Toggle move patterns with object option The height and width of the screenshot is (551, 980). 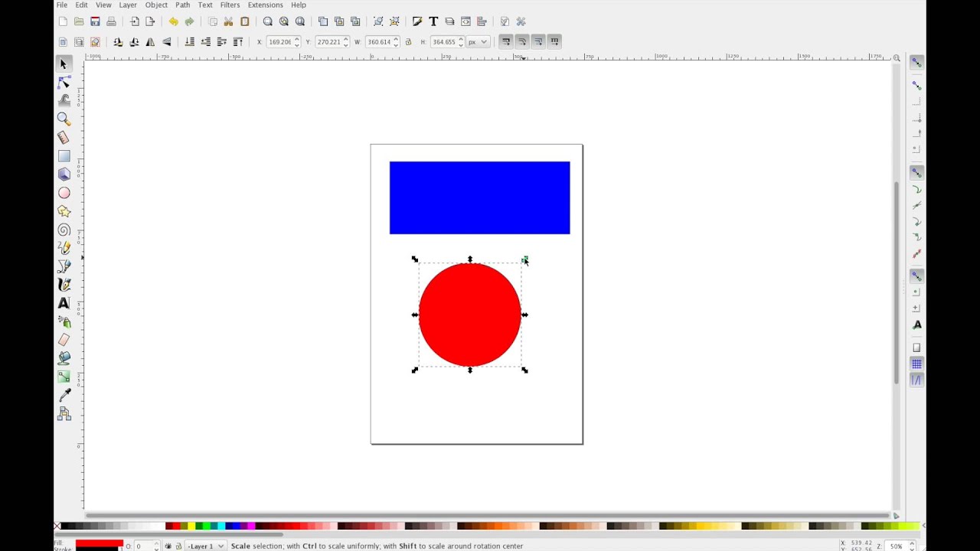pyautogui.click(x=554, y=41)
